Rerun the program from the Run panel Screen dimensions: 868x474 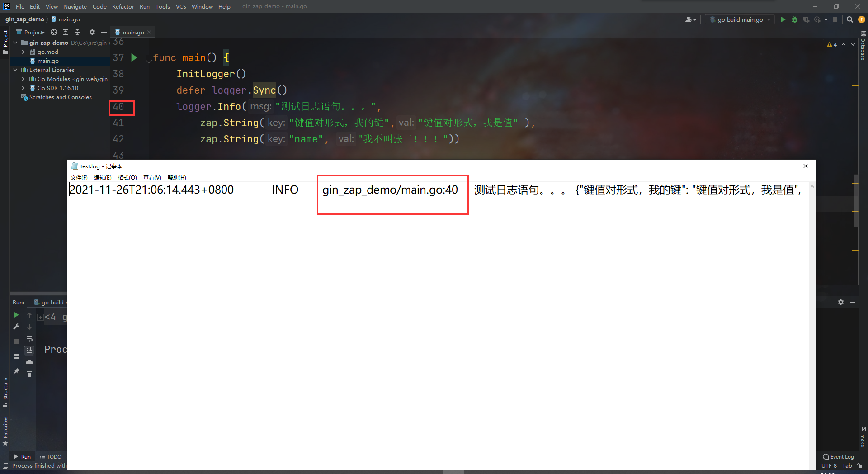(16, 315)
